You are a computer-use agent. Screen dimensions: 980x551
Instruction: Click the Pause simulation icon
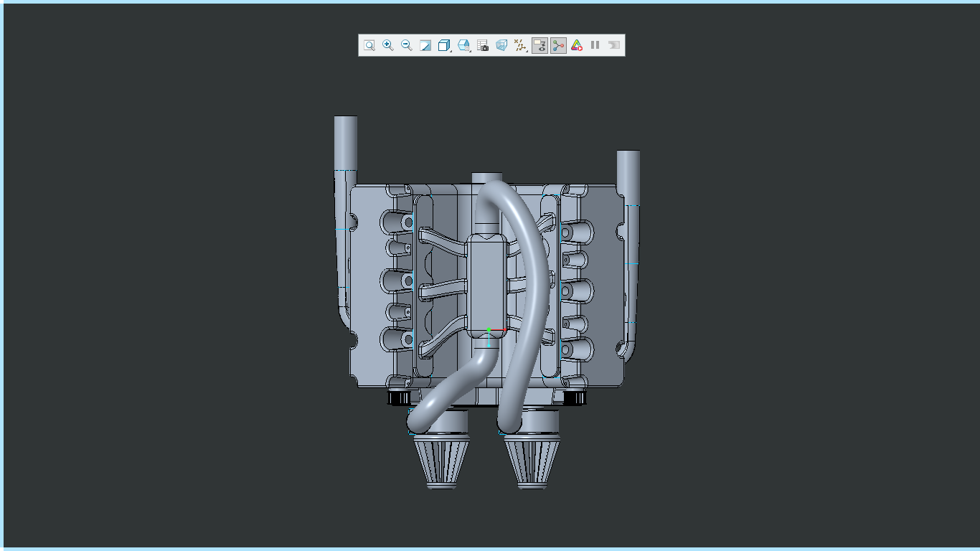point(595,45)
